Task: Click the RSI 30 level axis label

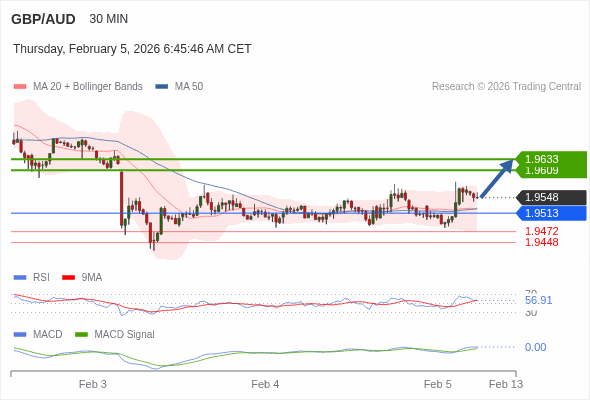Action: pyautogui.click(x=531, y=313)
